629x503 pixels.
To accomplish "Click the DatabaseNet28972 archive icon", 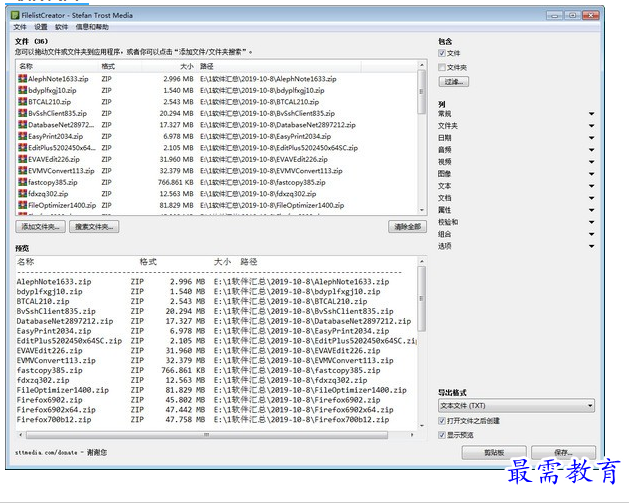I will pyautogui.click(x=22, y=125).
